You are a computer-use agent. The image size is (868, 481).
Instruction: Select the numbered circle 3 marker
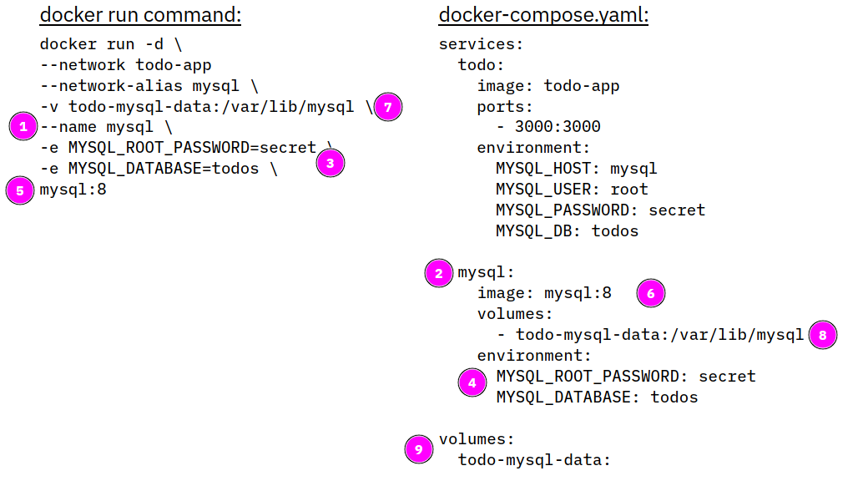(x=331, y=163)
